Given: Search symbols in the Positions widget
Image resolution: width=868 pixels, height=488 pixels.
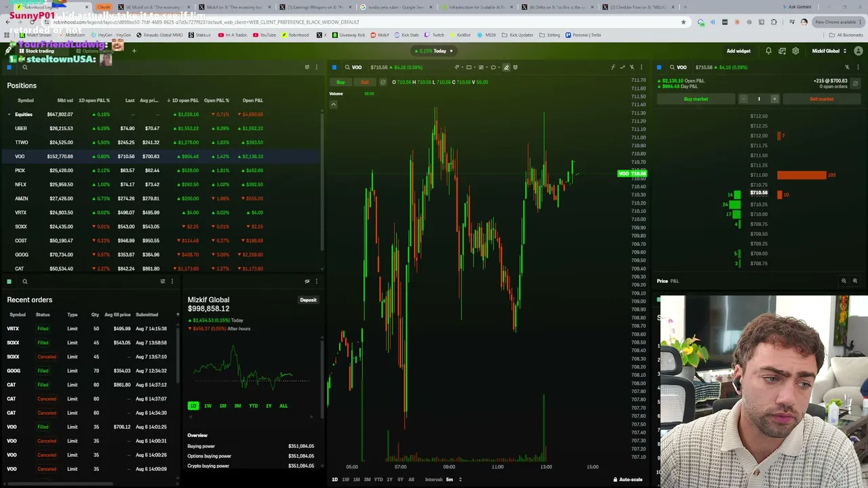Looking at the screenshot, I should (x=25, y=67).
